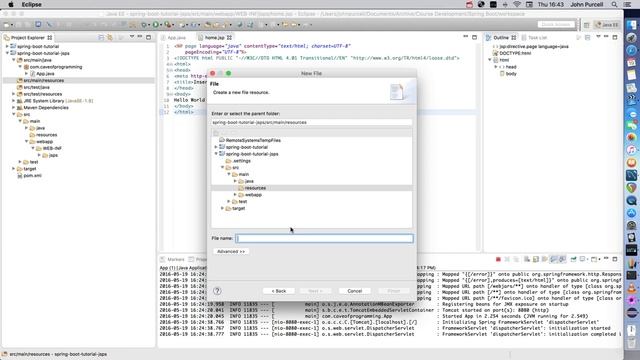Click the Spotlight search icon in the menu bar

(614, 4)
